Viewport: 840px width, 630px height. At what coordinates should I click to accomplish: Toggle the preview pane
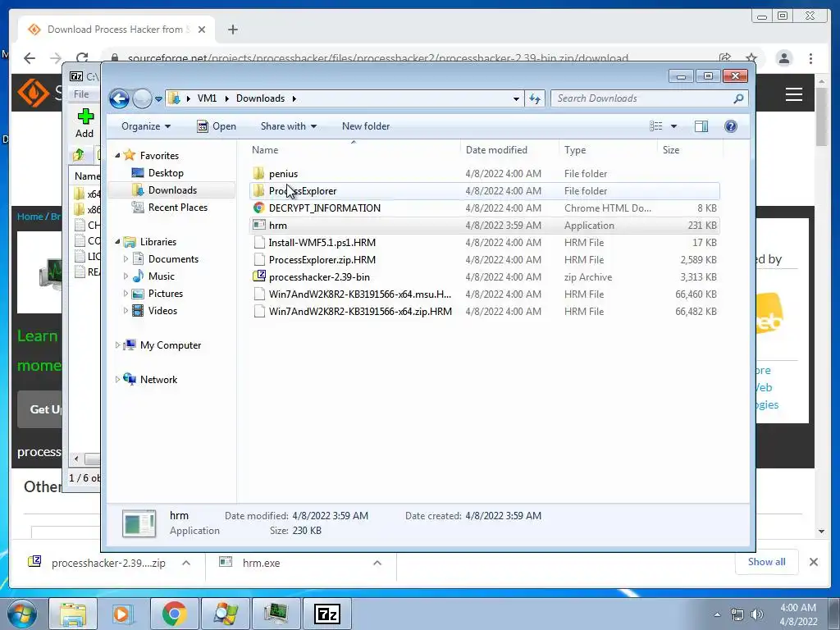click(x=701, y=126)
